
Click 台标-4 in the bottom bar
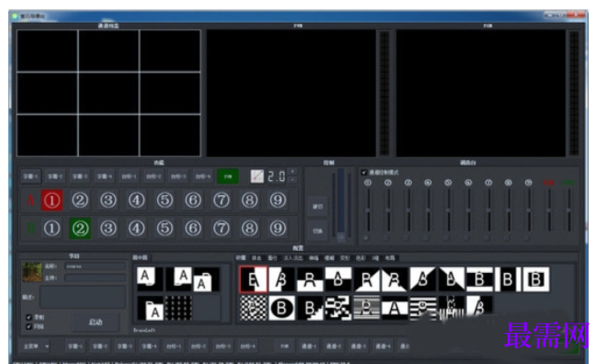247,347
